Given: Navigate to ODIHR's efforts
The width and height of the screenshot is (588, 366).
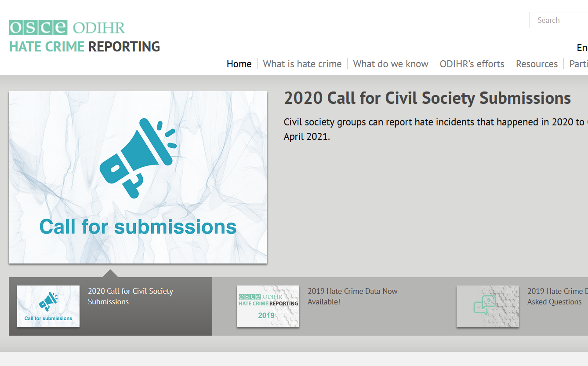Looking at the screenshot, I should tap(472, 64).
